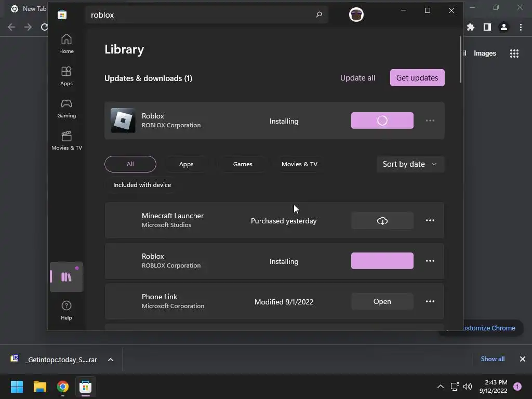Open the user profile avatar

click(x=356, y=15)
